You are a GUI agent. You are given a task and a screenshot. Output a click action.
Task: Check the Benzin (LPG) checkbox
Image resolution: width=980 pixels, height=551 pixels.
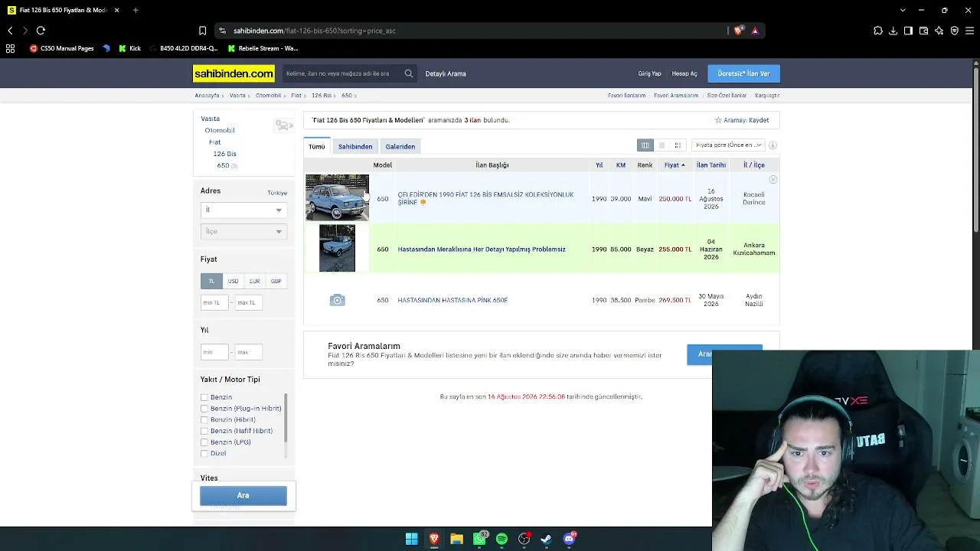(204, 442)
